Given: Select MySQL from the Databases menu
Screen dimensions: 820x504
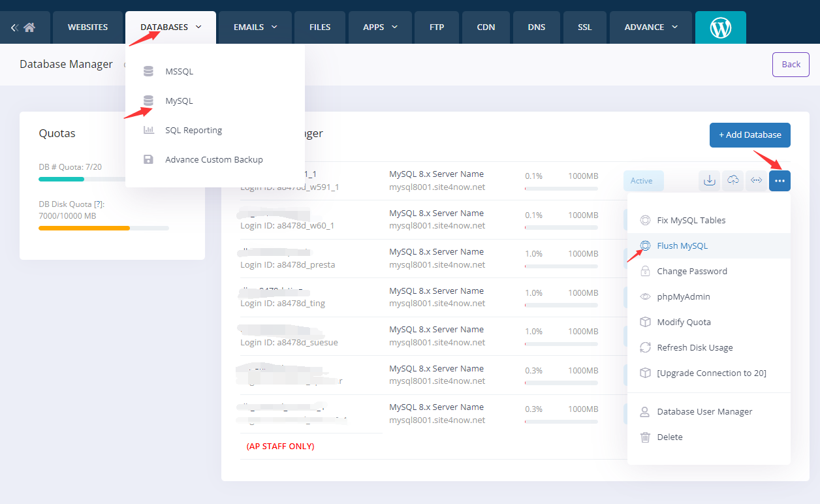Looking at the screenshot, I should [x=179, y=101].
